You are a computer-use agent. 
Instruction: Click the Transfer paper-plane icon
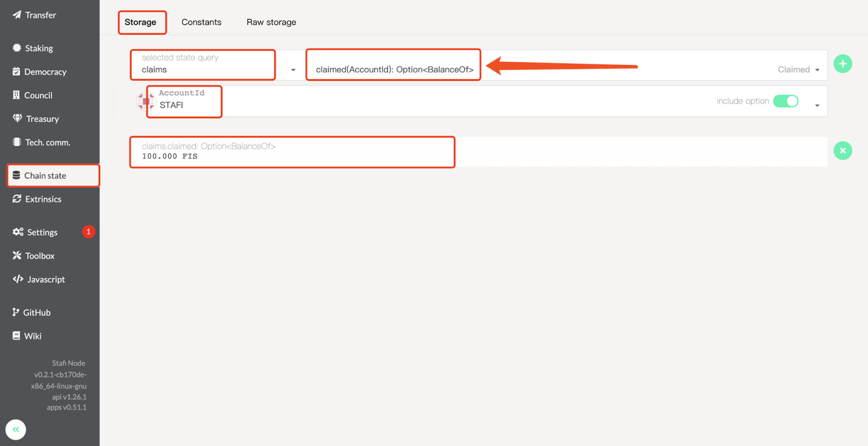[17, 15]
